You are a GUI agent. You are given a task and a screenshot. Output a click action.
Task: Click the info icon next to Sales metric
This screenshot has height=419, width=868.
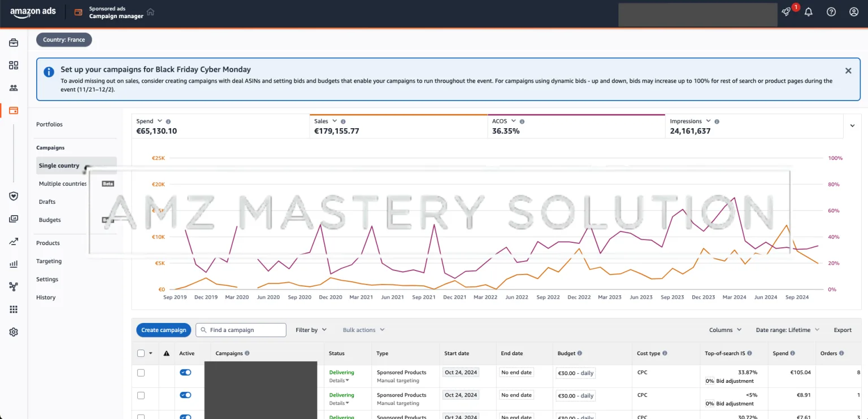343,121
